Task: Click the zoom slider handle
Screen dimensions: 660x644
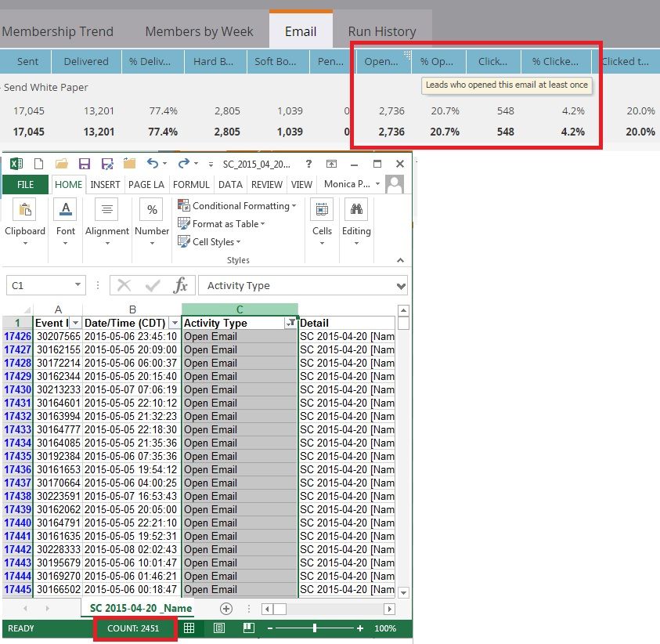Action: tap(315, 628)
